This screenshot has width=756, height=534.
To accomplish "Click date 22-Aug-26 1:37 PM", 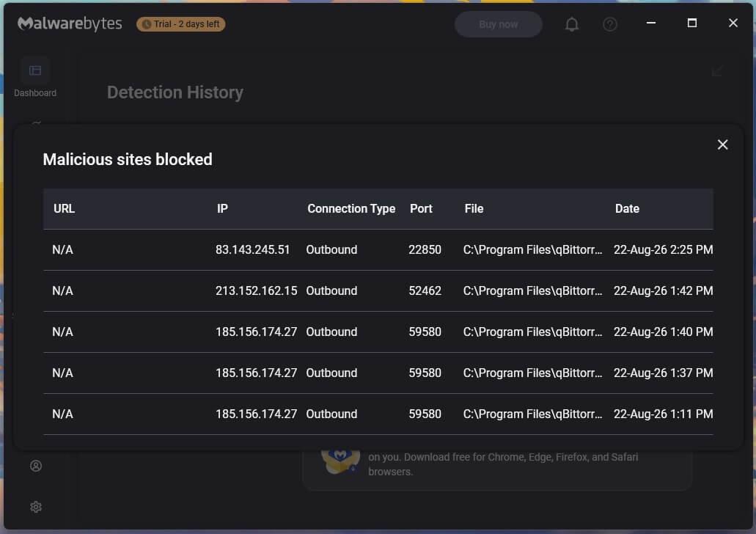I will click(x=664, y=373).
